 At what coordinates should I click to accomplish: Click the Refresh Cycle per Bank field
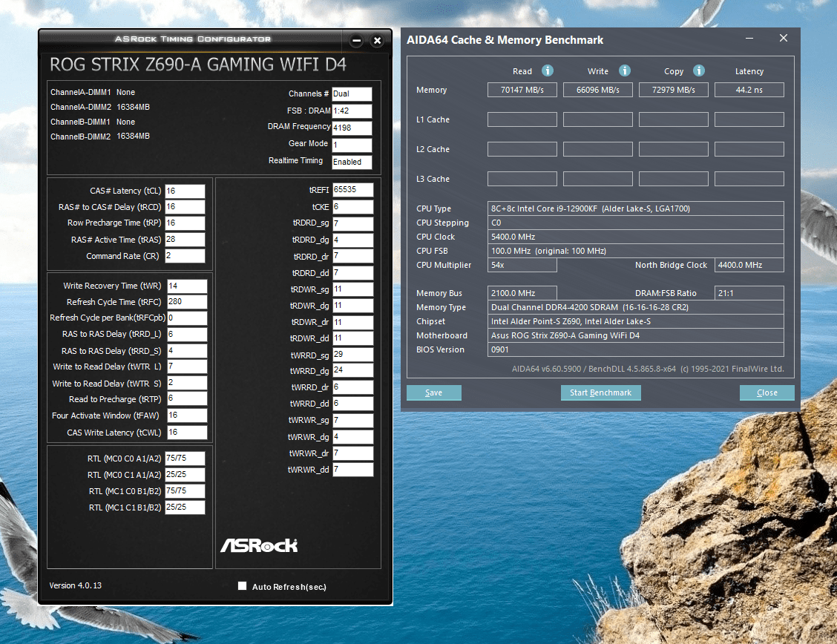coord(187,318)
